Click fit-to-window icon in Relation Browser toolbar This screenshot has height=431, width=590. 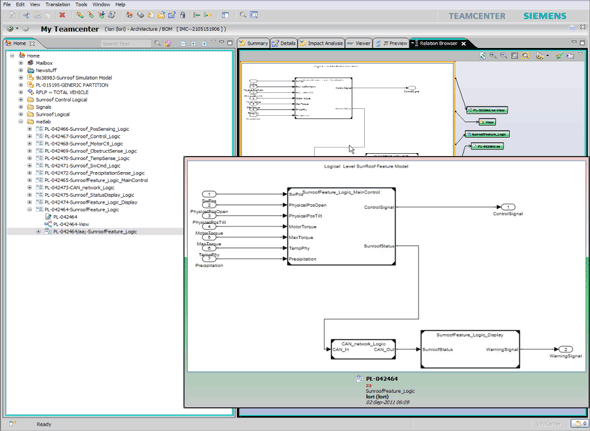click(x=514, y=56)
